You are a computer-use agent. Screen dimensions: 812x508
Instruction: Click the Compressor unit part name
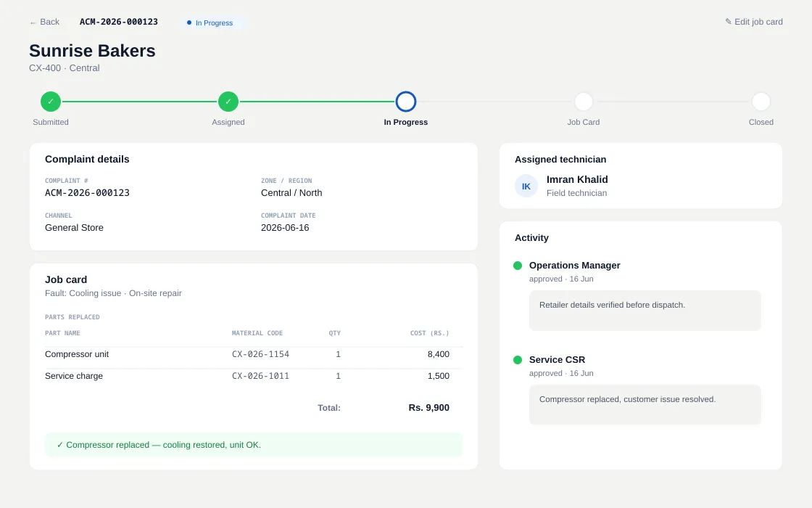click(77, 354)
